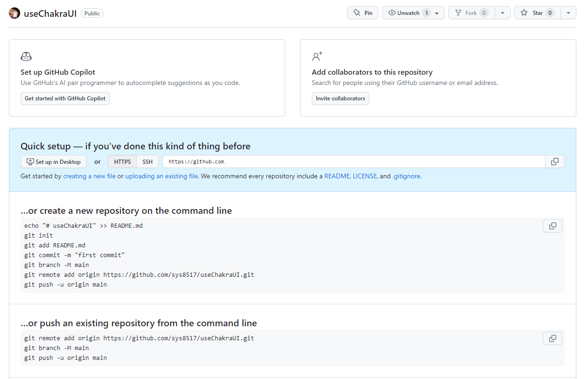Click the user avatar beside useChakraUI
The image size is (588, 379).
tap(14, 13)
